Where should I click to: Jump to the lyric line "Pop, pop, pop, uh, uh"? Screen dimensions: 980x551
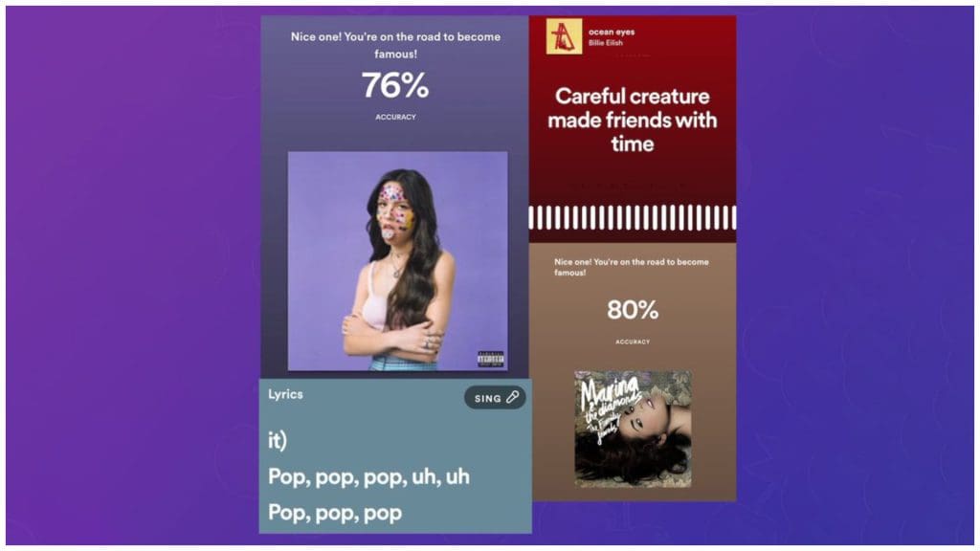(368, 476)
